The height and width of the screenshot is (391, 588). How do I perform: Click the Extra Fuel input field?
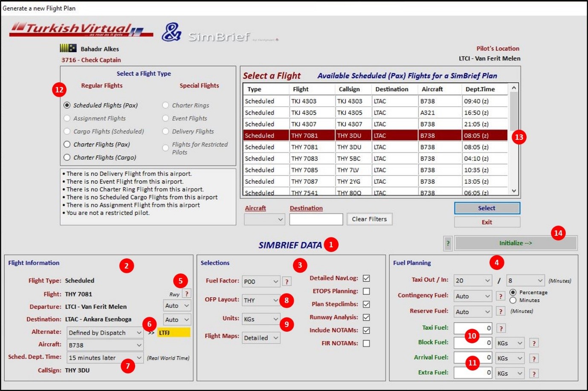473,373
